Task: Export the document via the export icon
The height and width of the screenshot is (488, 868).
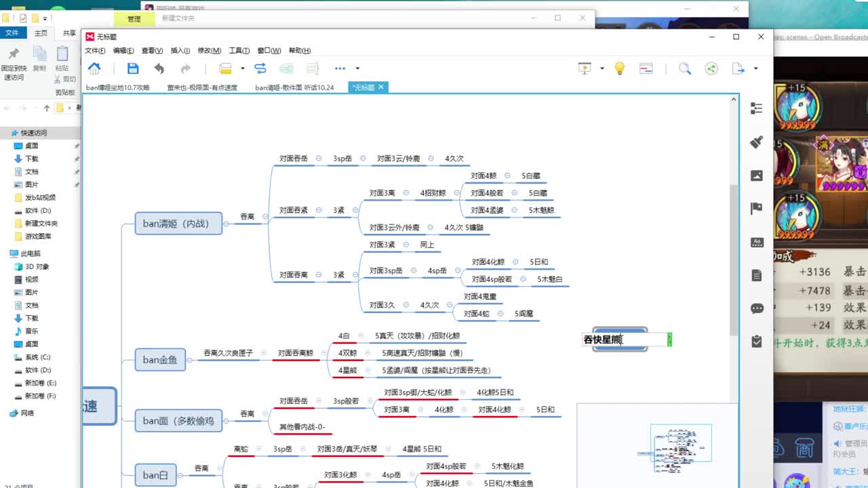Action: 738,68
